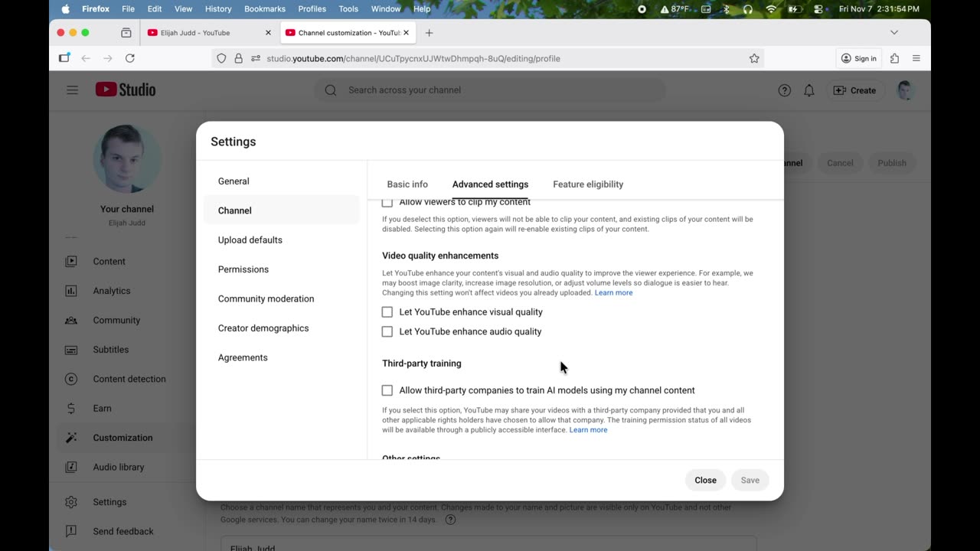Click the Search across your channel field
This screenshot has width=980, height=551.
click(x=490, y=90)
